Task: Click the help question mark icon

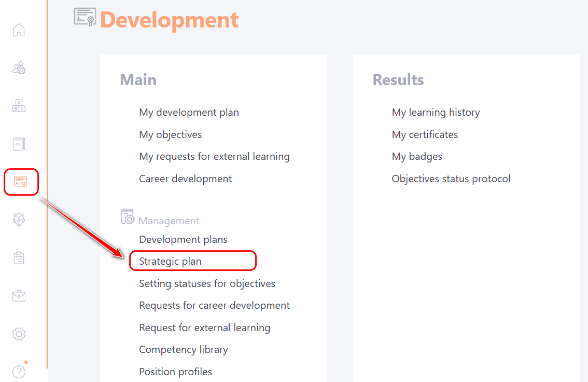Action: point(19,372)
